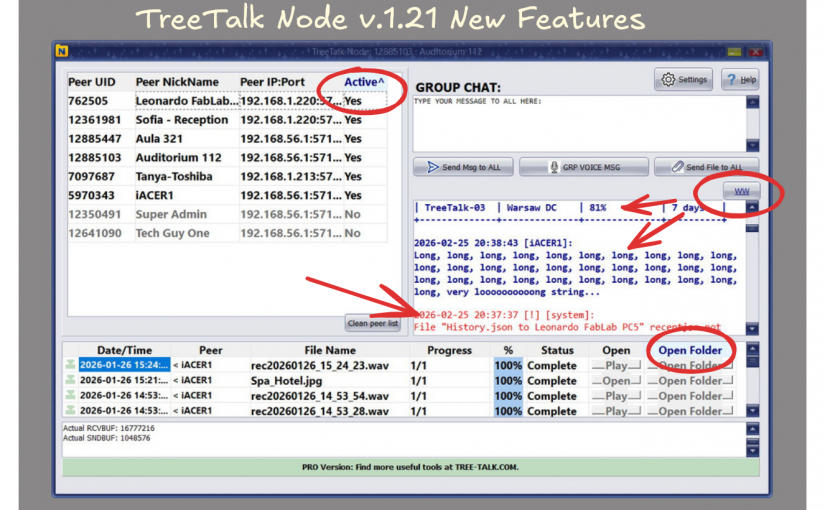
Task: Click peer UID 12885447
Action: [95, 138]
